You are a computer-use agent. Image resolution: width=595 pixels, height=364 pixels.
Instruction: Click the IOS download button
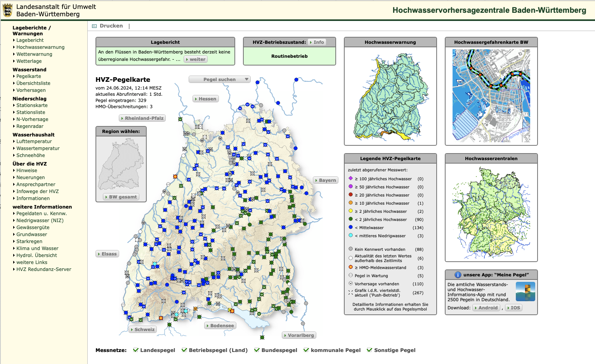[x=514, y=308]
